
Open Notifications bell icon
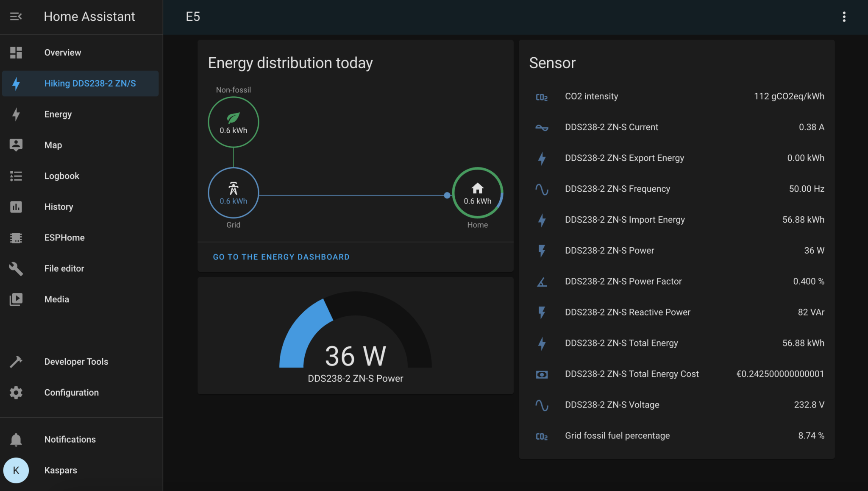coord(16,440)
